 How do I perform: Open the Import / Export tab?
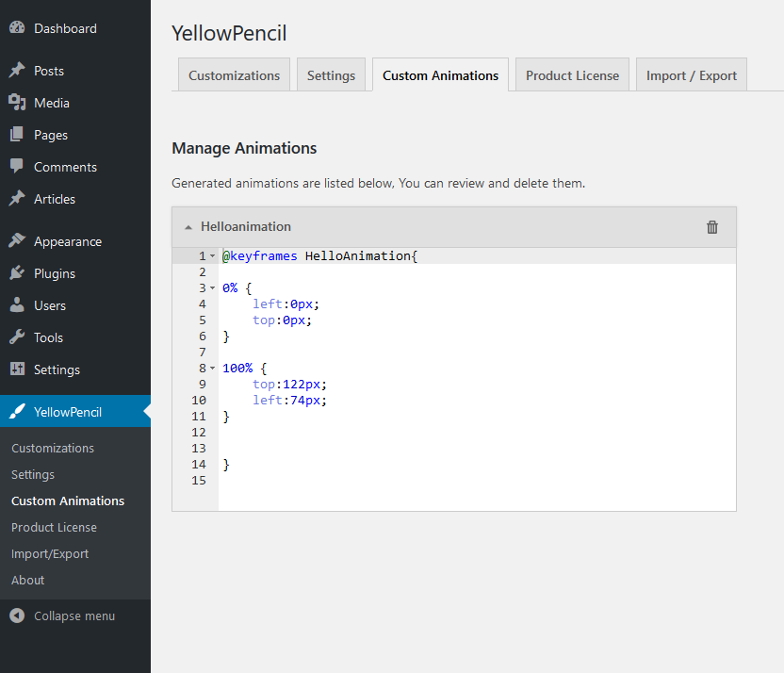pos(692,75)
